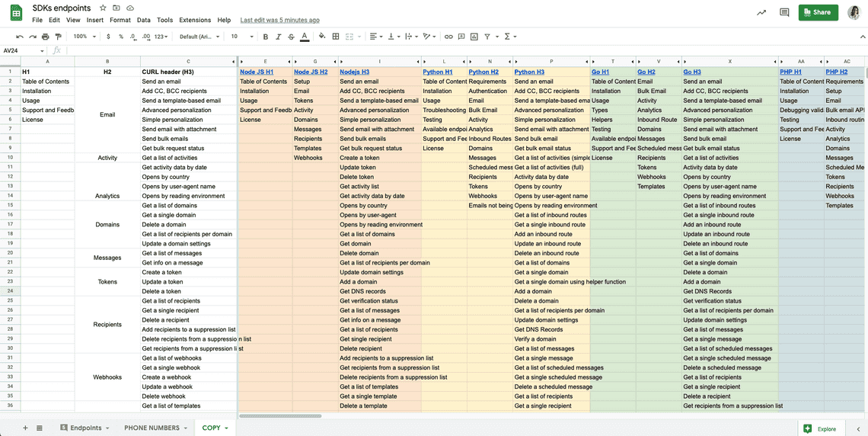This screenshot has height=436, width=868.
Task: Star the SDKs endpoints document
Action: pyautogui.click(x=103, y=8)
